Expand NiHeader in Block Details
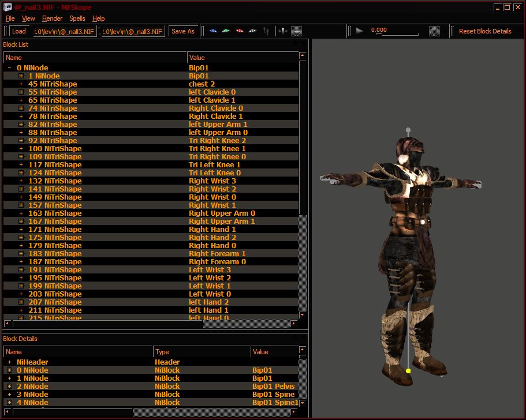The image size is (526, 420). click(x=9, y=362)
